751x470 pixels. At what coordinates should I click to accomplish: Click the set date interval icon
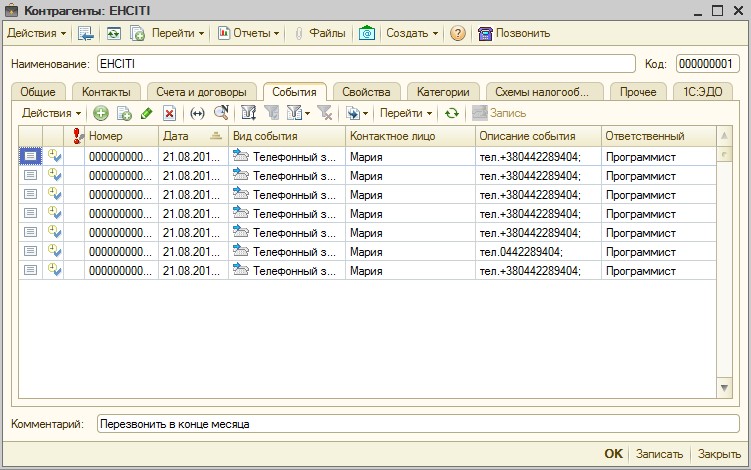click(197, 113)
